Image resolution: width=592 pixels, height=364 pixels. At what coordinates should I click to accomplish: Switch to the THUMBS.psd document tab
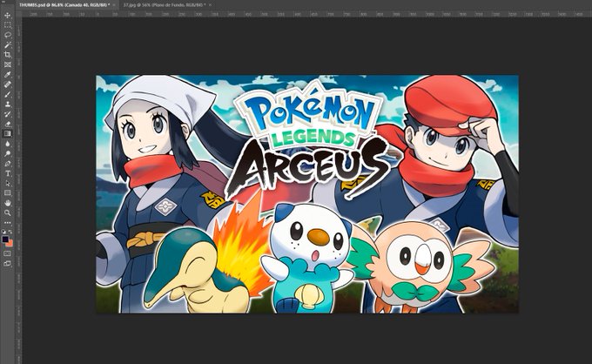tap(64, 5)
